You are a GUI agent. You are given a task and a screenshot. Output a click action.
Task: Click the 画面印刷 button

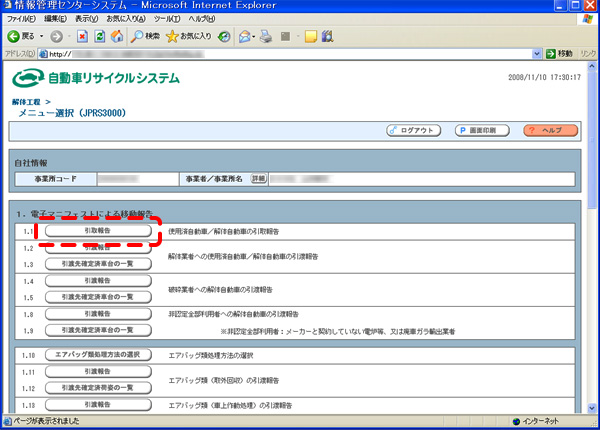(x=482, y=130)
